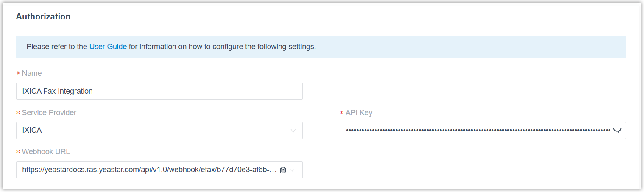Select the IXICA Service Provider combo box
This screenshot has height=192, width=644.
pos(153,131)
